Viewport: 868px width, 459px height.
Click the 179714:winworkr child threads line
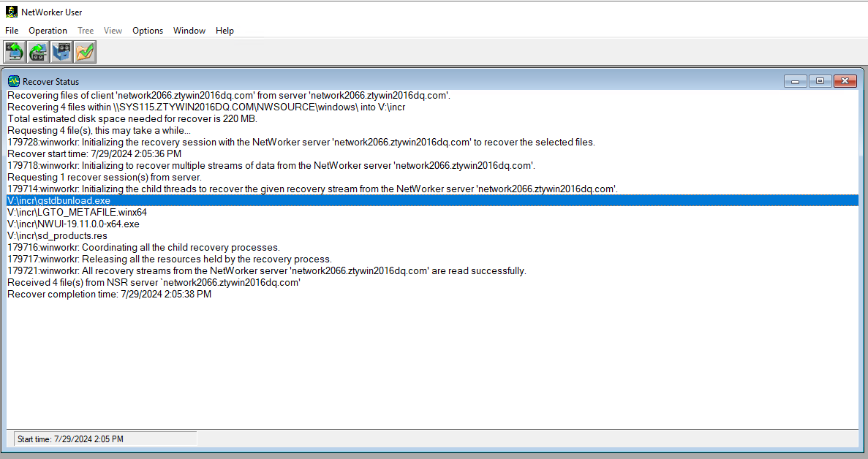tap(313, 189)
